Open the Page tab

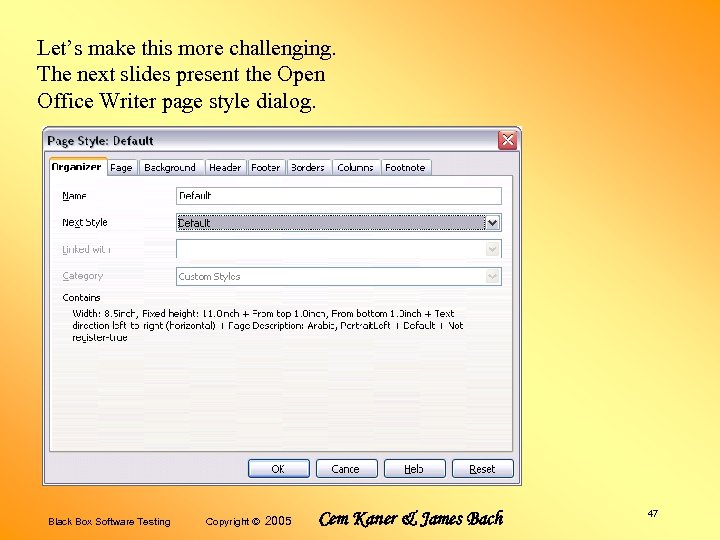point(122,168)
